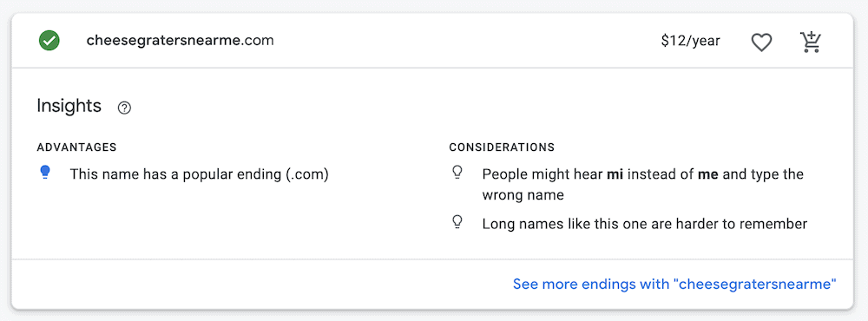Add cheesegratersnearme.com to favorites with heart
The width and height of the screenshot is (868, 321).
coord(761,42)
